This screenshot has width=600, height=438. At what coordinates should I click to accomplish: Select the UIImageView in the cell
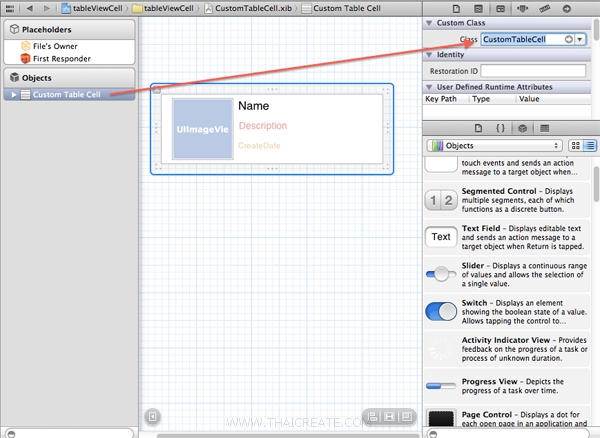click(x=202, y=129)
